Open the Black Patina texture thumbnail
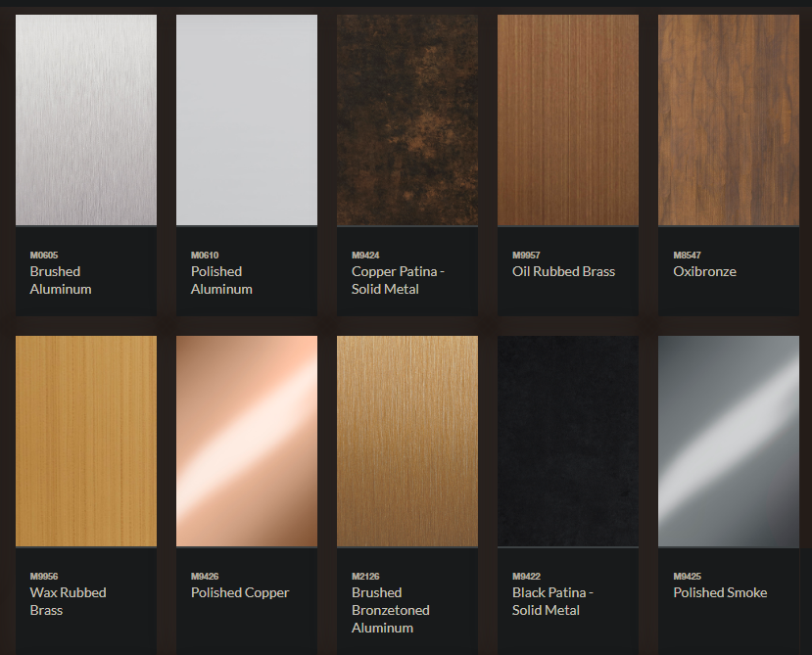 (x=568, y=441)
